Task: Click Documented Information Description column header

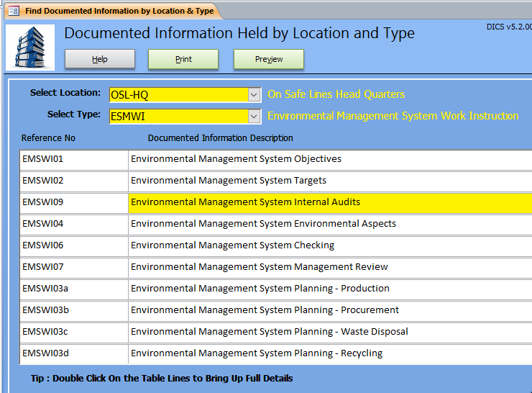Action: click(220, 138)
